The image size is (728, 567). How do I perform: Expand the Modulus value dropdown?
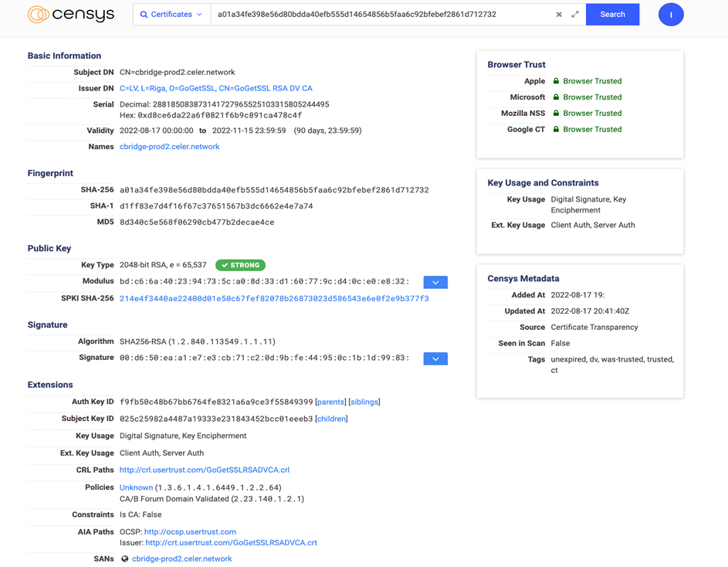(435, 282)
